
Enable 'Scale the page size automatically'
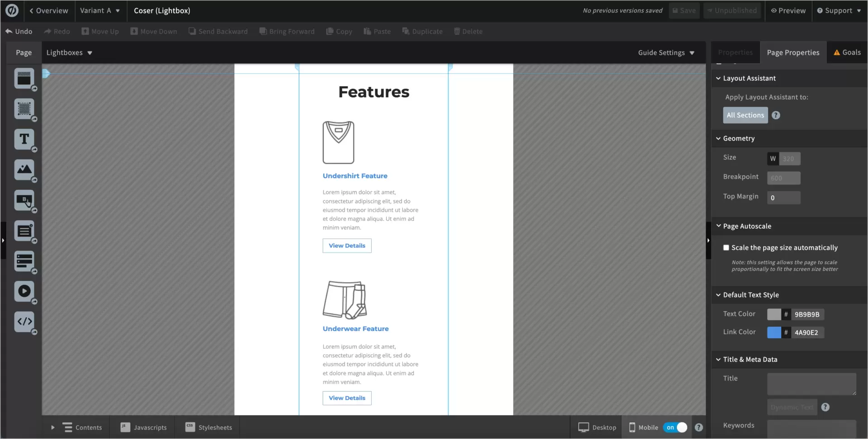coord(726,248)
